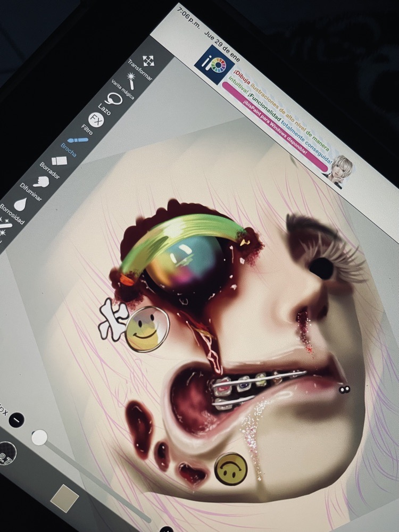Viewport: 399px width, 532px height.
Task: Switch to the Borrador eraser tool
Action: (58, 160)
